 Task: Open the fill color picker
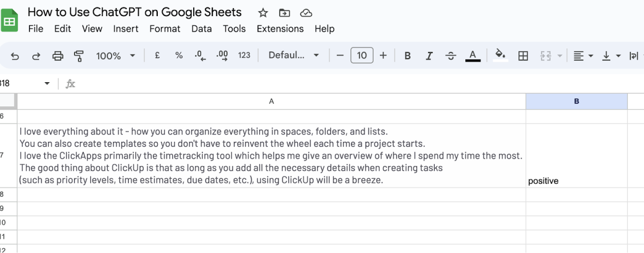click(x=500, y=55)
